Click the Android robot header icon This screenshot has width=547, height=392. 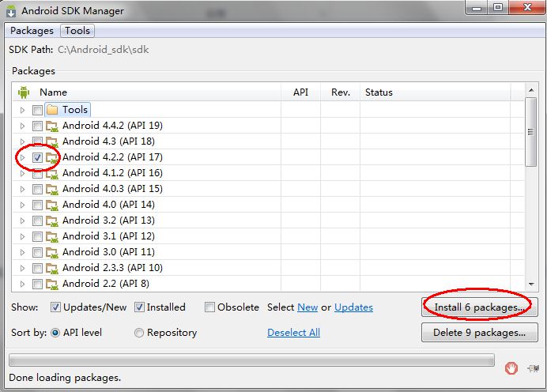[x=24, y=92]
